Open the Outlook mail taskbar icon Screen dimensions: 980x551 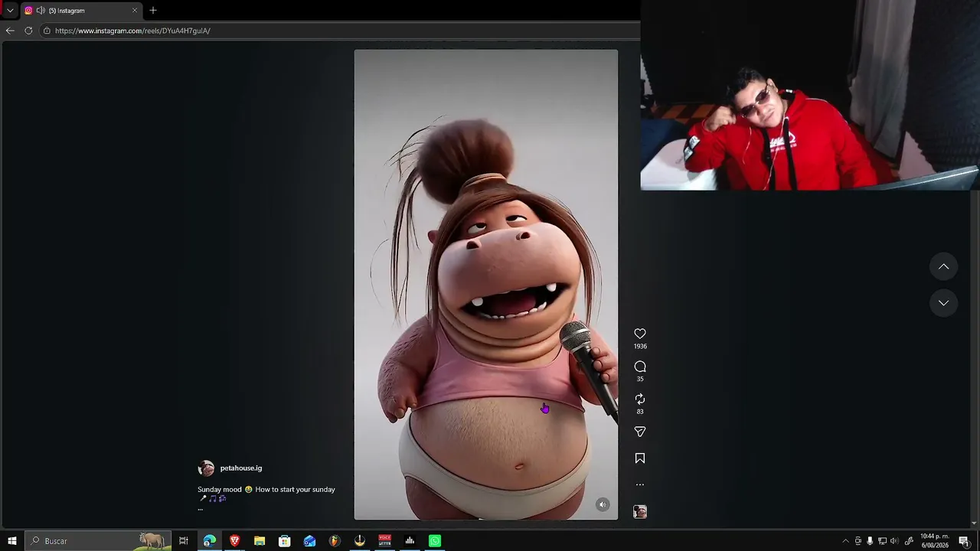point(309,541)
